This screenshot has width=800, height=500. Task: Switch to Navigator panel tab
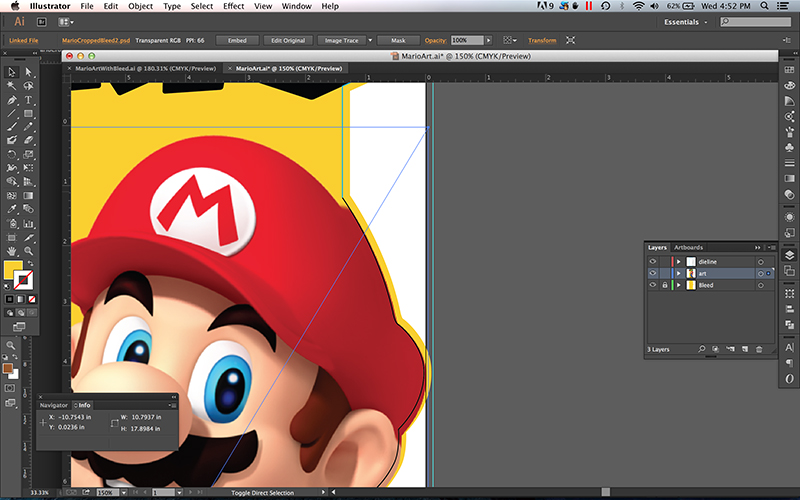[54, 405]
